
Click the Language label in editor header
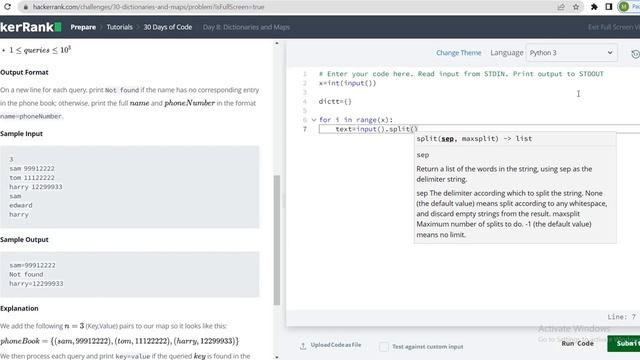coord(507,53)
